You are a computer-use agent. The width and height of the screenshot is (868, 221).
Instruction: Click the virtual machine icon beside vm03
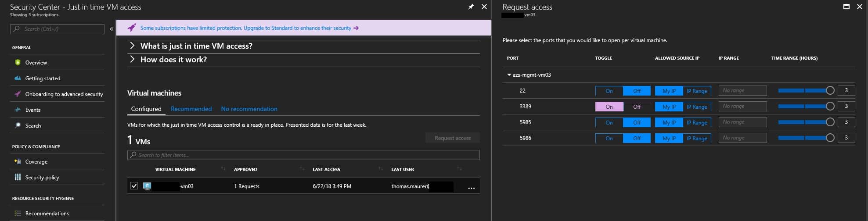pos(147,186)
